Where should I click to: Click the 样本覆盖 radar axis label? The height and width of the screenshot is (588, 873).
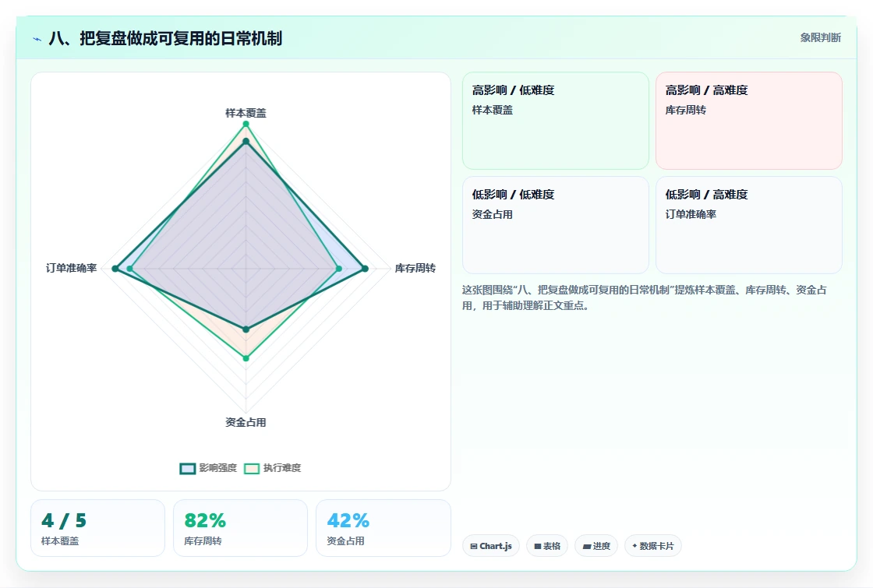(246, 113)
